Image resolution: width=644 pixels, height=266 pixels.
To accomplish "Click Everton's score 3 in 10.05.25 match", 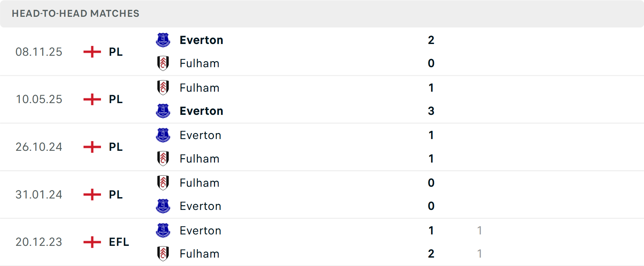I will tap(431, 111).
